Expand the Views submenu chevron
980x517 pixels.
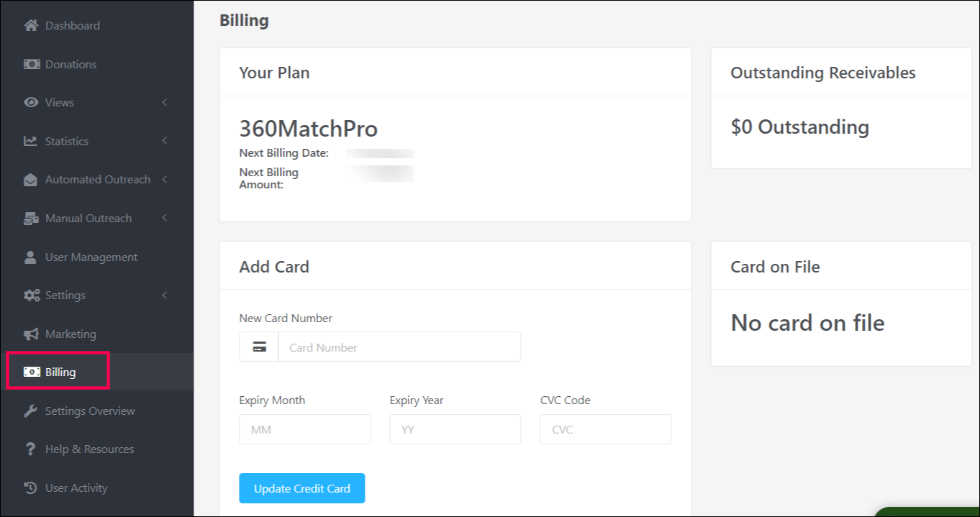[165, 103]
